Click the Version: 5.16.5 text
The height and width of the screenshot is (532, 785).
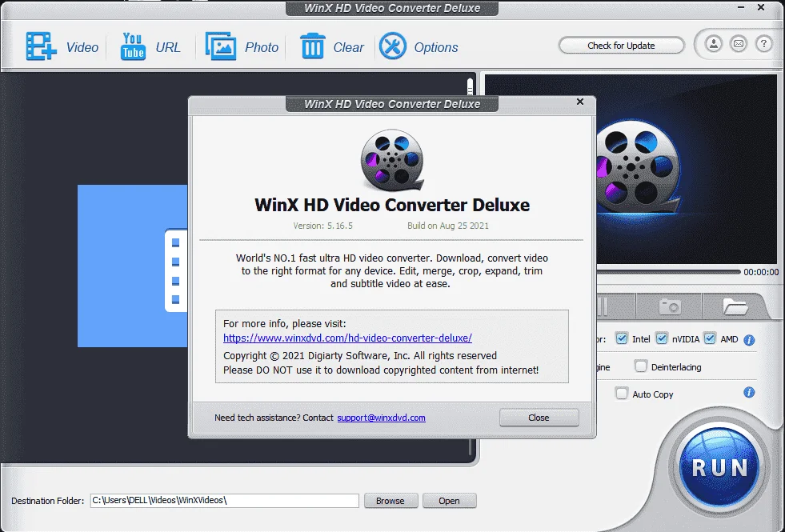(x=323, y=226)
